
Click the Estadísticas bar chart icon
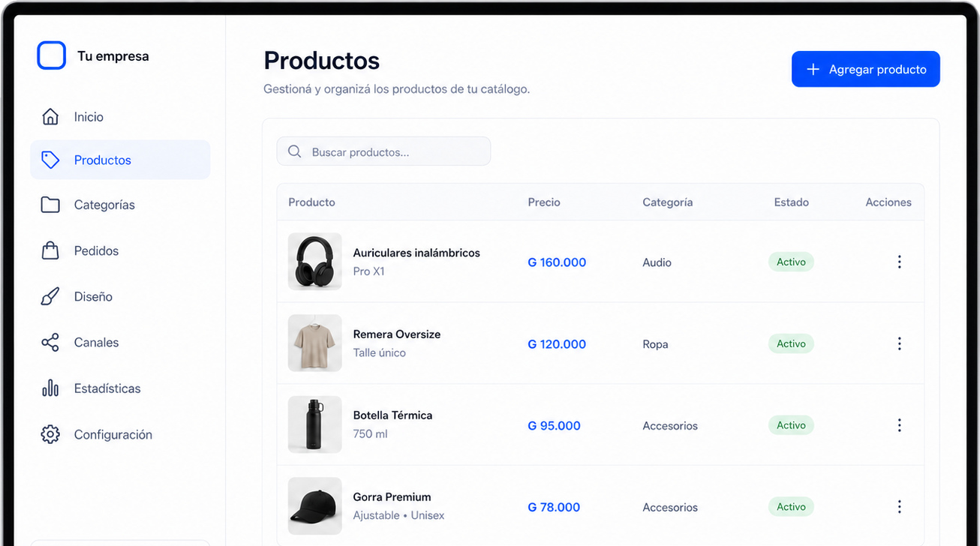pos(50,388)
